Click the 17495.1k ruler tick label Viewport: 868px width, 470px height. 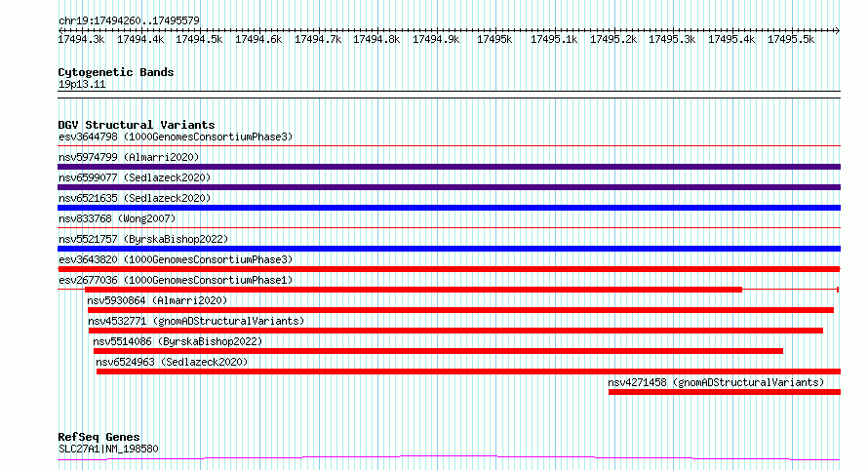(x=554, y=39)
